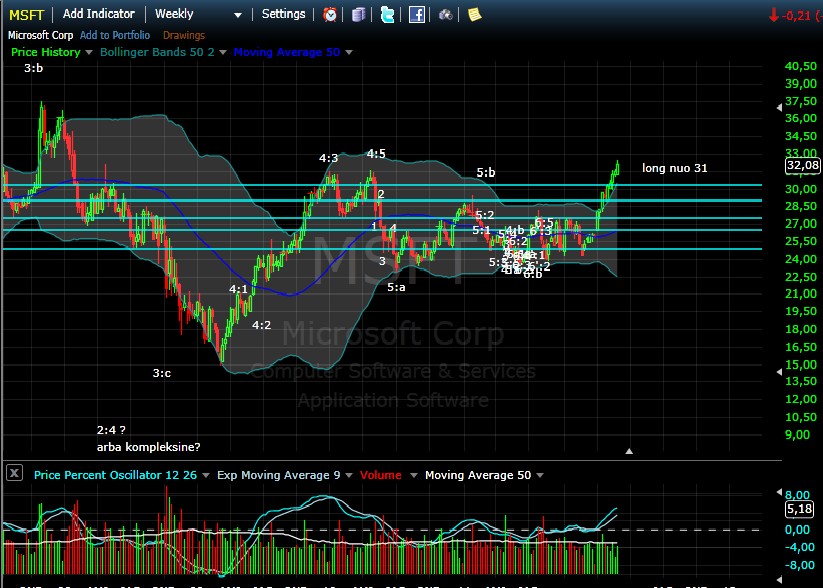Select the blue Moving Average 50 label
823x588 pixels.
287,52
